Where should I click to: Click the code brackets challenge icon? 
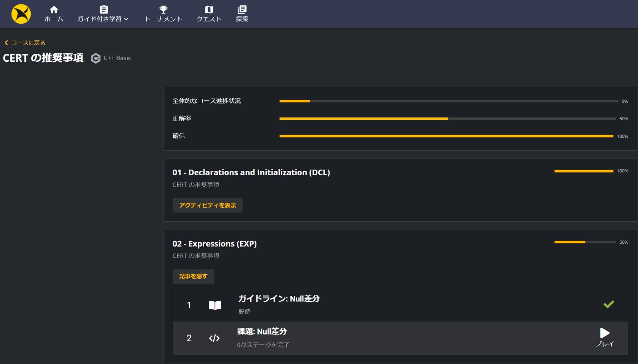point(214,338)
